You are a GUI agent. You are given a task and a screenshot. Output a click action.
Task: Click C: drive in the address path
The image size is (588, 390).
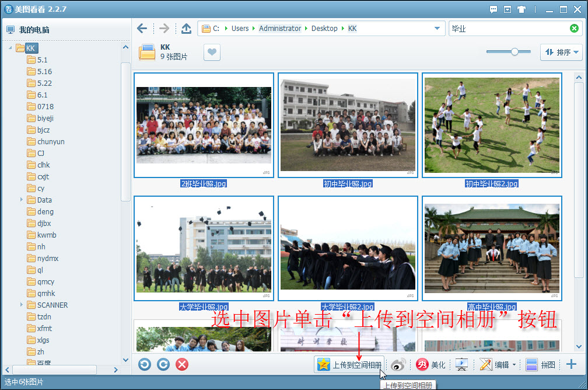(216, 28)
